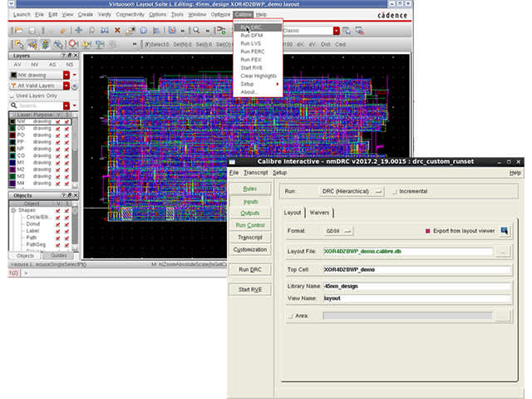
Task: Toggle the Export from layout viewer checkbox
Action: (427, 231)
